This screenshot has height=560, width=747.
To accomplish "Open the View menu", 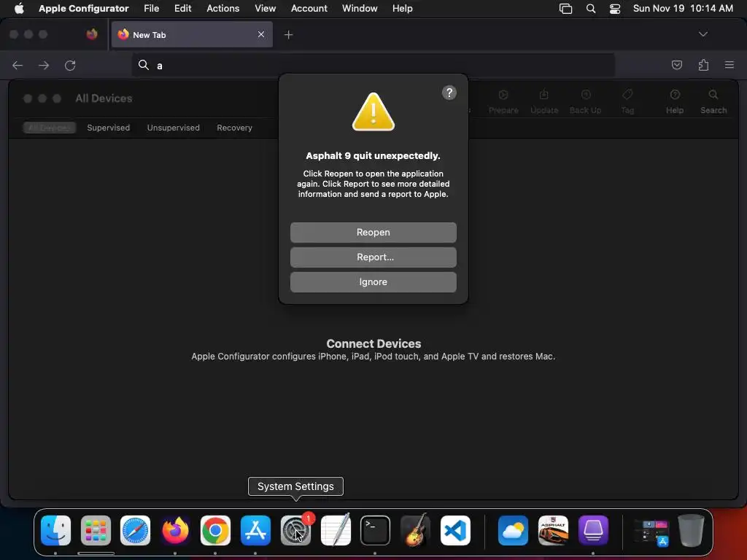I will 265,8.
